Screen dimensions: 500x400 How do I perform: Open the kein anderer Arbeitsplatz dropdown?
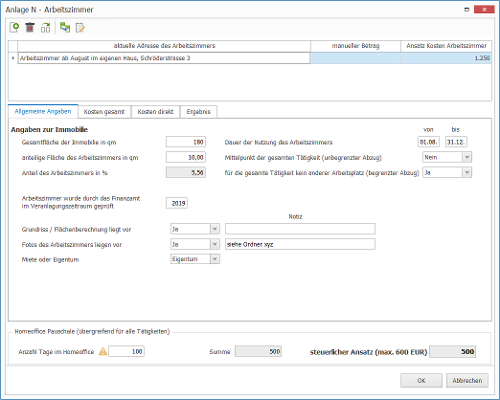pos(467,172)
